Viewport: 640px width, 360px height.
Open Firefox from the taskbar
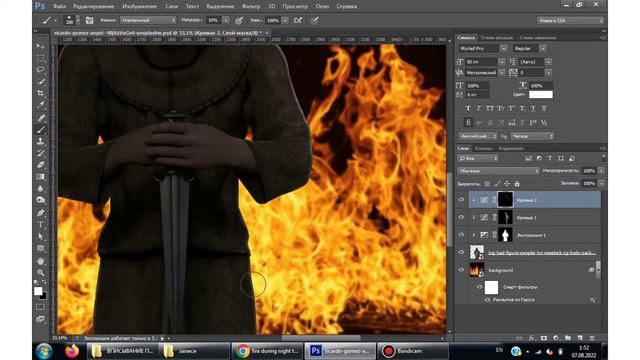71,351
